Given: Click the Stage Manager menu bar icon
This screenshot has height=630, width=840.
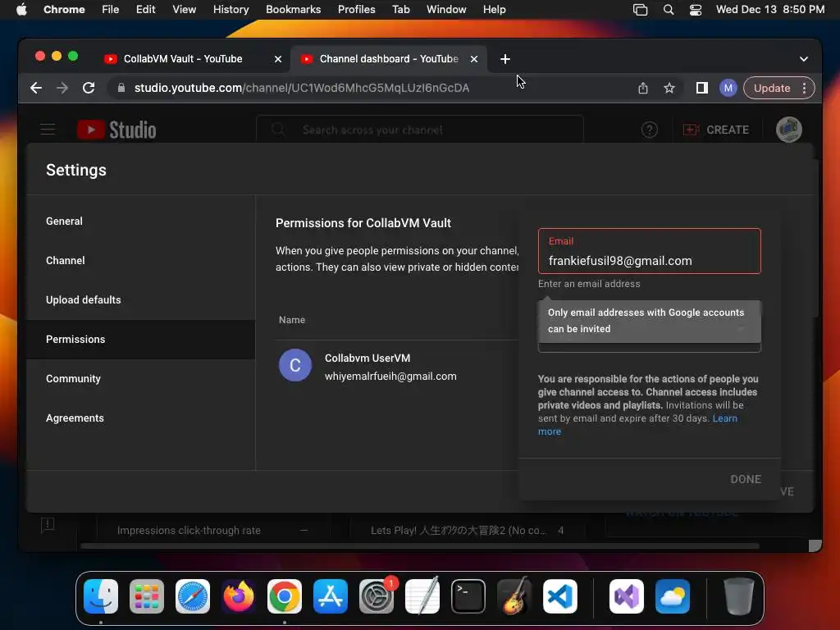Looking at the screenshot, I should [x=640, y=10].
